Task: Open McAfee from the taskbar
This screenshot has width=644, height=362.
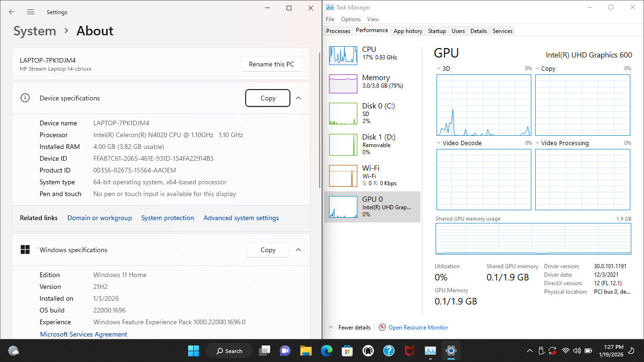Action: coord(410,351)
